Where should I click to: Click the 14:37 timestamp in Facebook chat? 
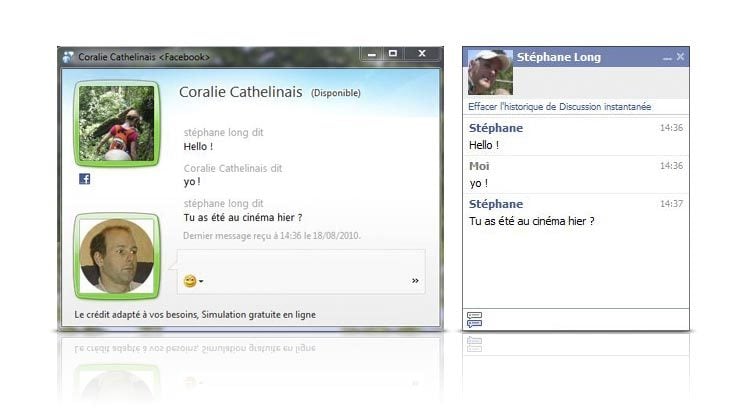pos(671,204)
